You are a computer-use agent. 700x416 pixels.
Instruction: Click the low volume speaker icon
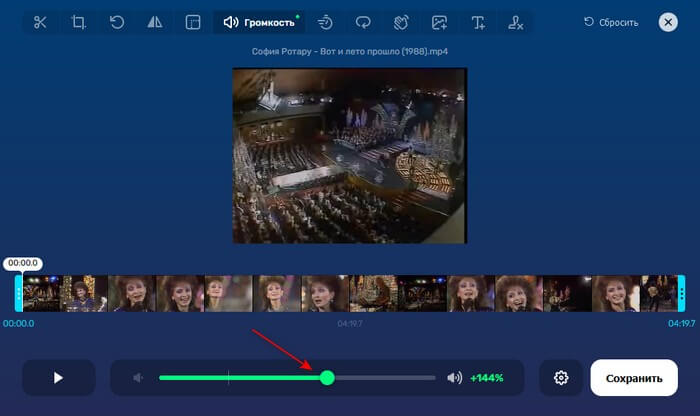pyautogui.click(x=138, y=378)
